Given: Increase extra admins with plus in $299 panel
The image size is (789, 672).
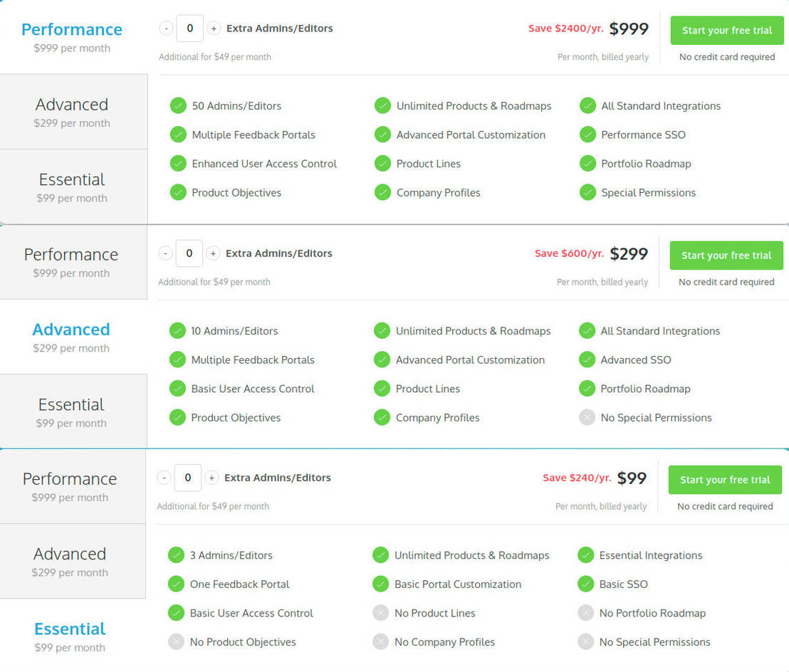Looking at the screenshot, I should (x=214, y=253).
